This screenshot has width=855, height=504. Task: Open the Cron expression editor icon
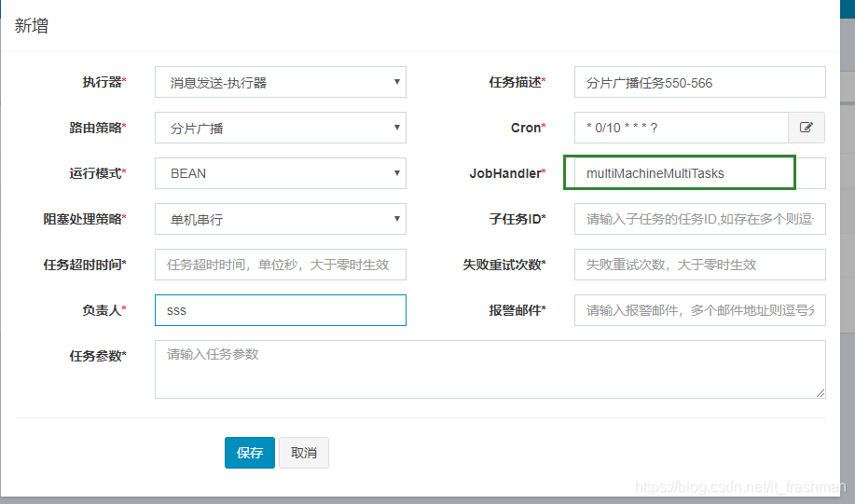(x=807, y=128)
